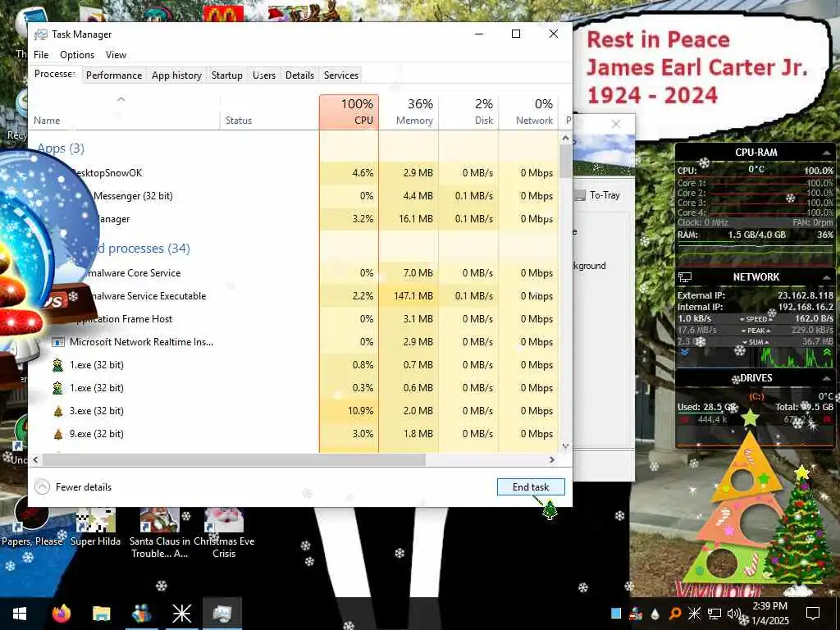
Task: Switch to the Startup tab
Action: click(227, 75)
